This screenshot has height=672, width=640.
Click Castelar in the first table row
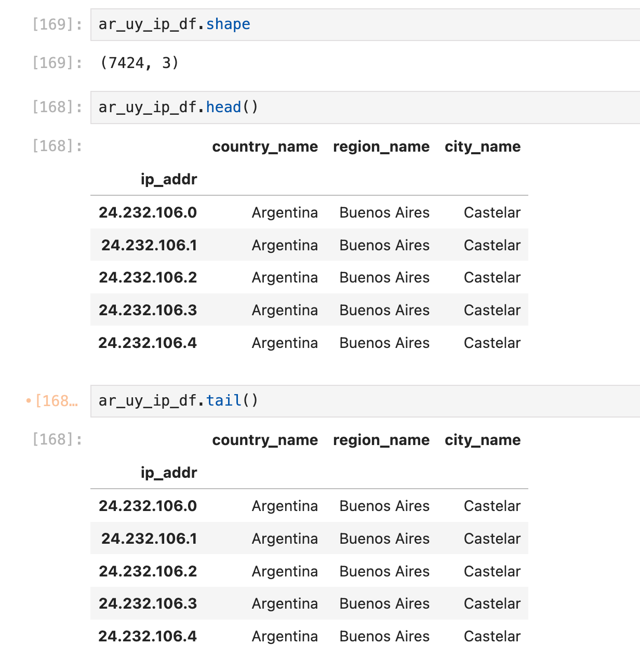click(x=491, y=212)
